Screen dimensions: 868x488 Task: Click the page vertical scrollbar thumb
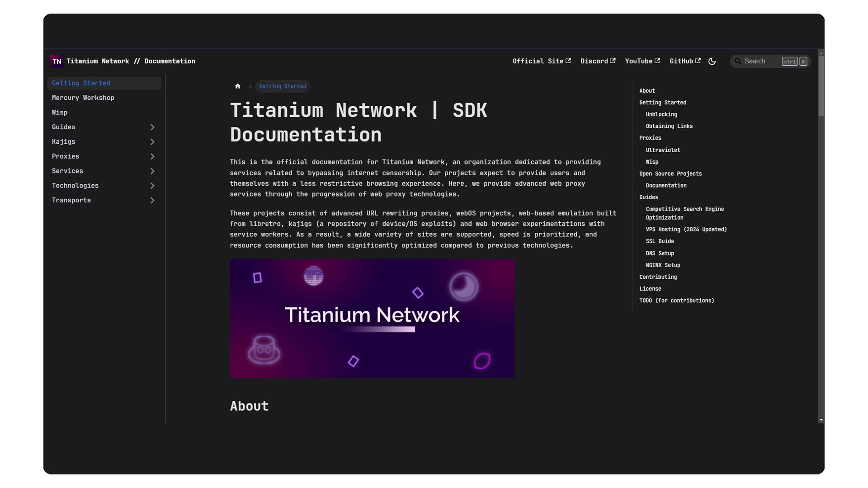[x=821, y=86]
